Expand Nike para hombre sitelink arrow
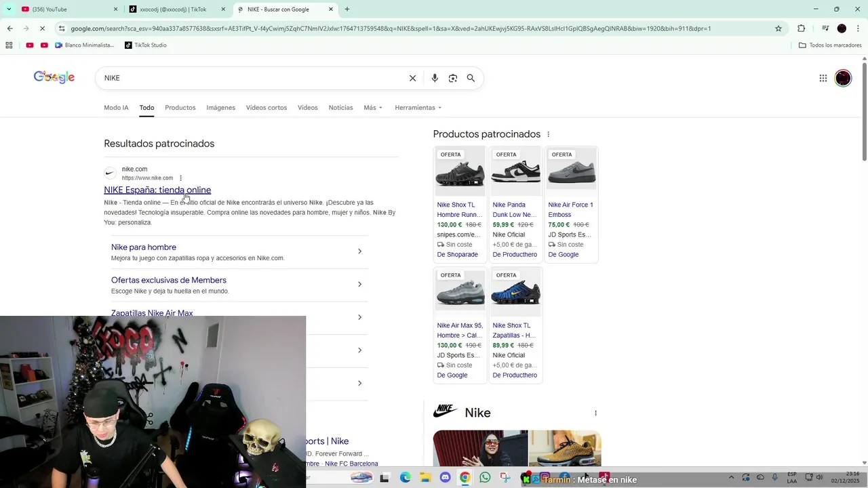The image size is (868, 488). click(x=359, y=251)
